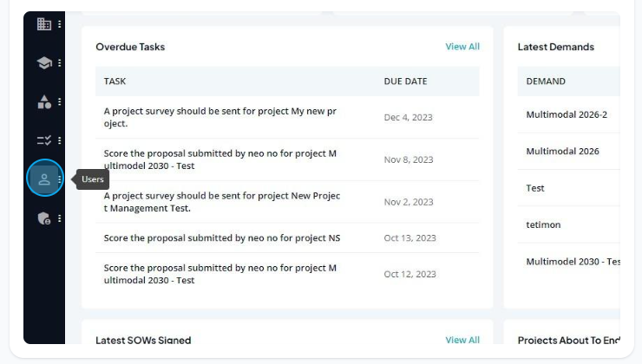The width and height of the screenshot is (642, 364).
Task: Expand submenu dots beside graduation cap icon
Action: pyautogui.click(x=60, y=63)
